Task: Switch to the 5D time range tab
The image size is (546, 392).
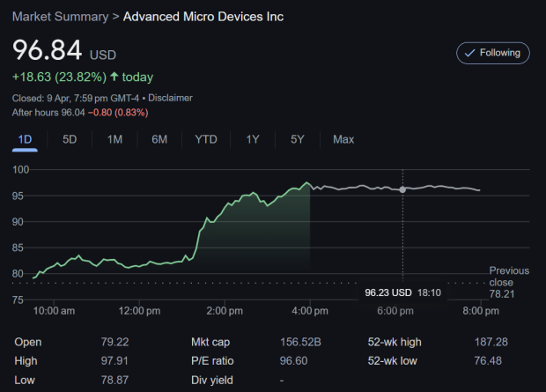Action: [x=70, y=140]
